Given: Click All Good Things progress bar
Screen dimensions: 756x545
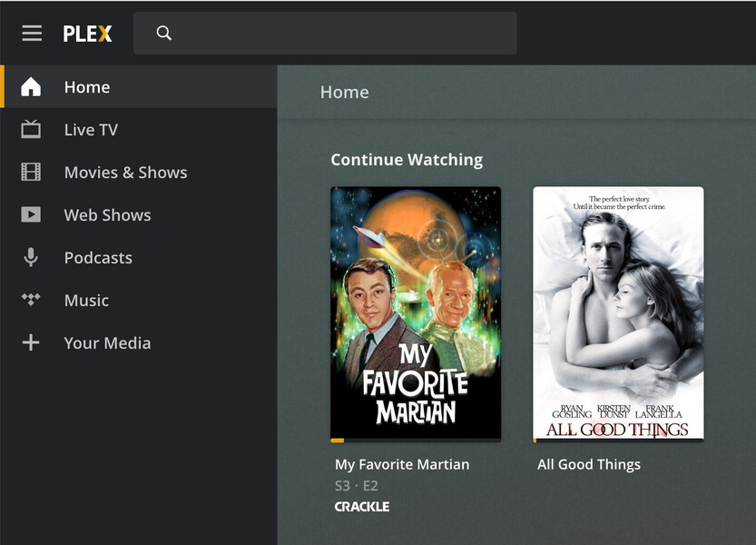Looking at the screenshot, I should [x=618, y=441].
